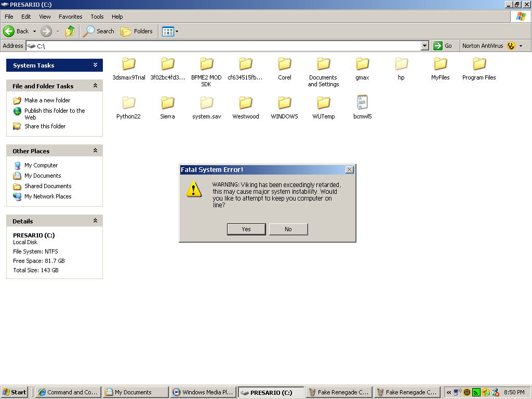This screenshot has height=399, width=532.
Task: Toggle the Folders pane button
Action: click(137, 31)
